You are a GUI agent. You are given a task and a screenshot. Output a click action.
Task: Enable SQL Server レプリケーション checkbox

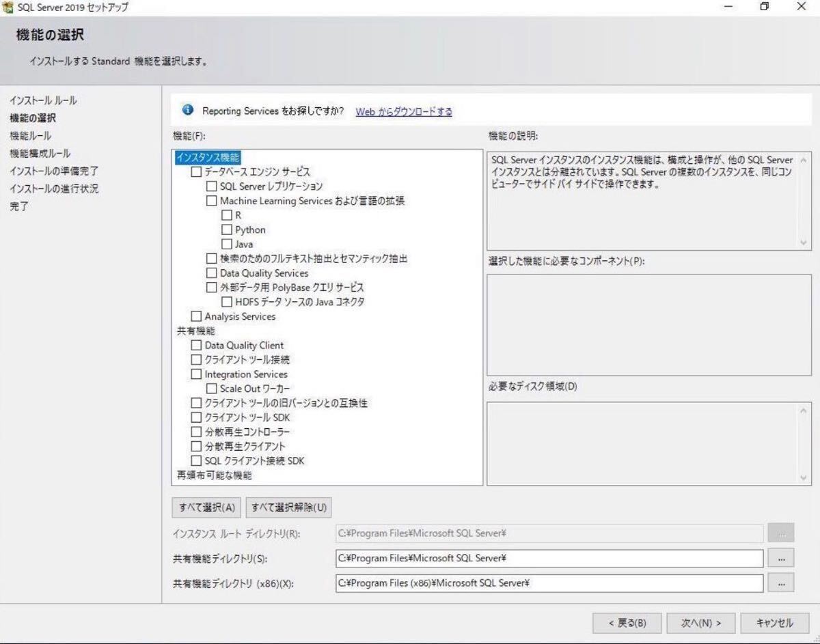point(211,186)
